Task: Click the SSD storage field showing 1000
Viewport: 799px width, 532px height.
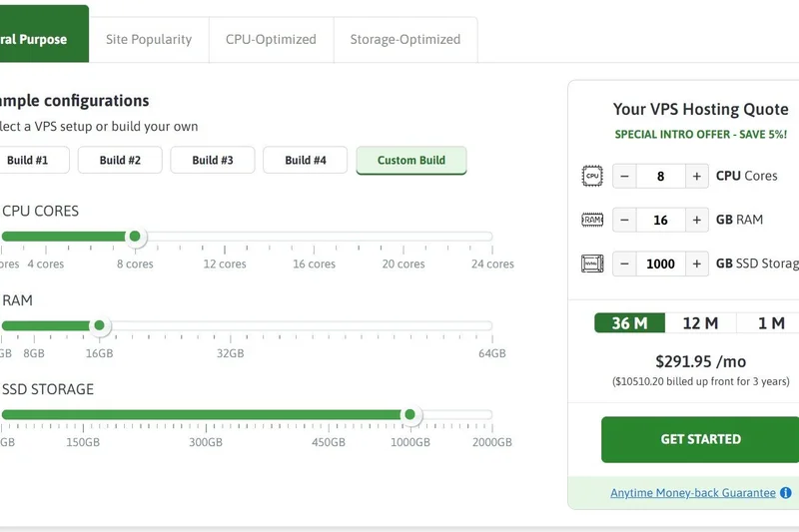Action: 660,264
